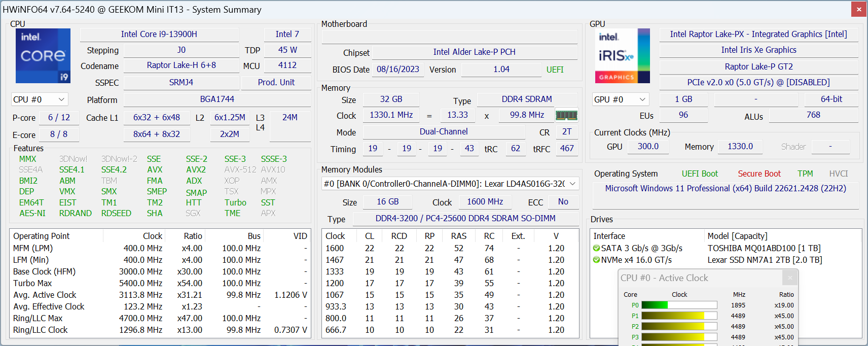Close the CPU #0 Active Clock panel
The height and width of the screenshot is (346, 868).
click(789, 278)
